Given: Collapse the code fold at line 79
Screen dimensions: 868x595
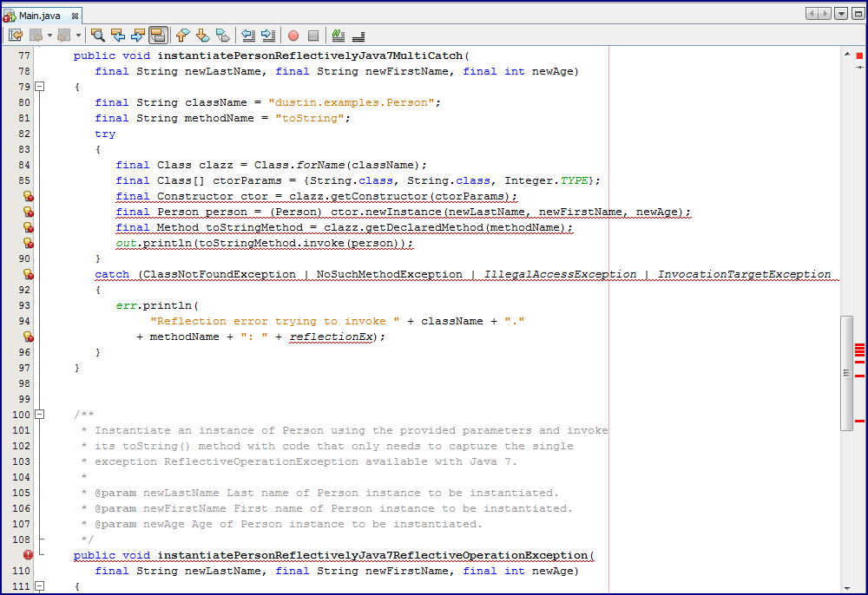Looking at the screenshot, I should tap(40, 87).
